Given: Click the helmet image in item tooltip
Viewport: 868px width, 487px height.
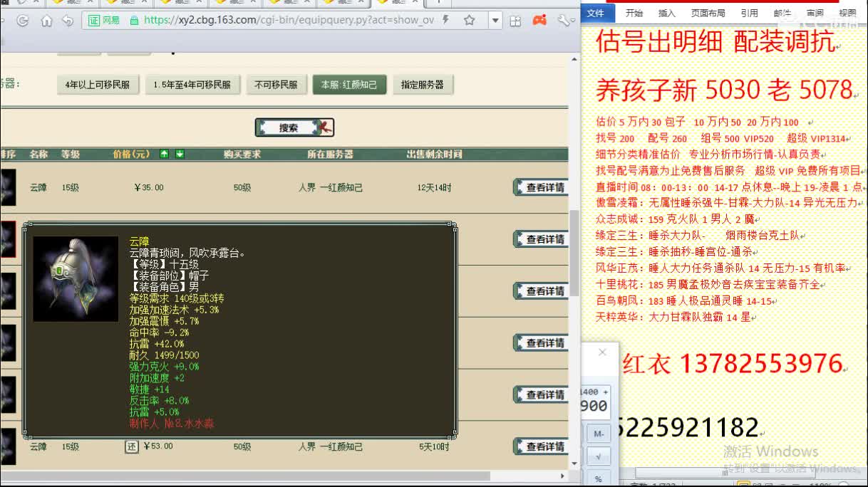Looking at the screenshot, I should 76,278.
